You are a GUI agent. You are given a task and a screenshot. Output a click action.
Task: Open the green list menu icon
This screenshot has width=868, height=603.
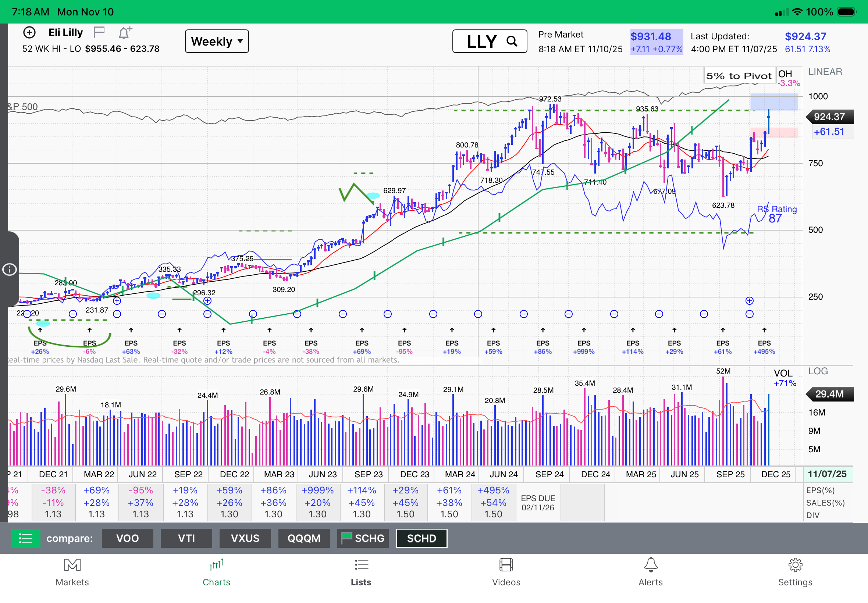26,538
